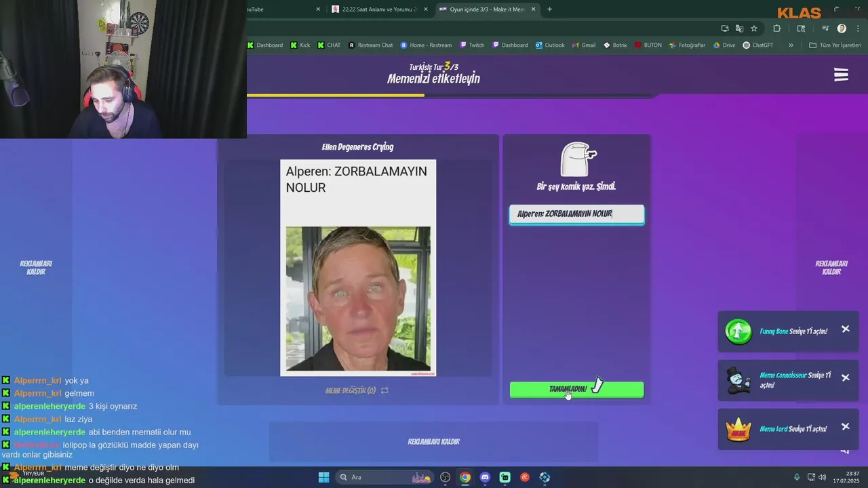Open the Windows Start menu

[323, 477]
